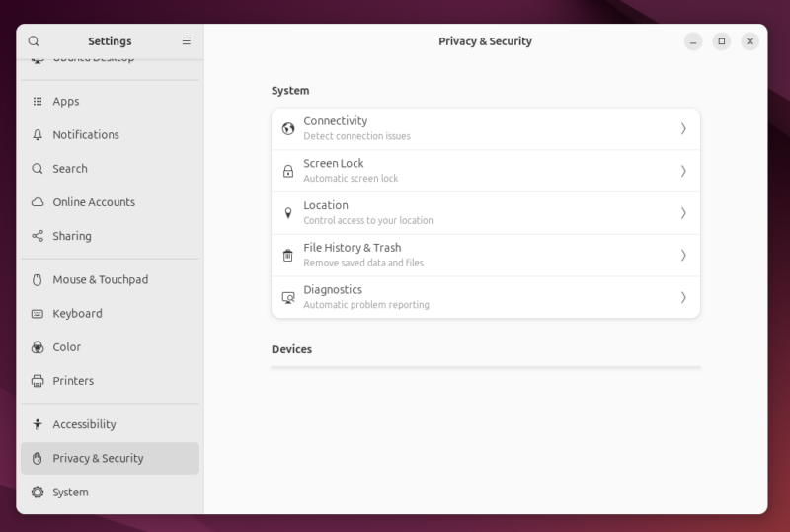Viewport: 790px width, 532px height.
Task: Click 'Control access to your location' text
Action: pos(368,221)
